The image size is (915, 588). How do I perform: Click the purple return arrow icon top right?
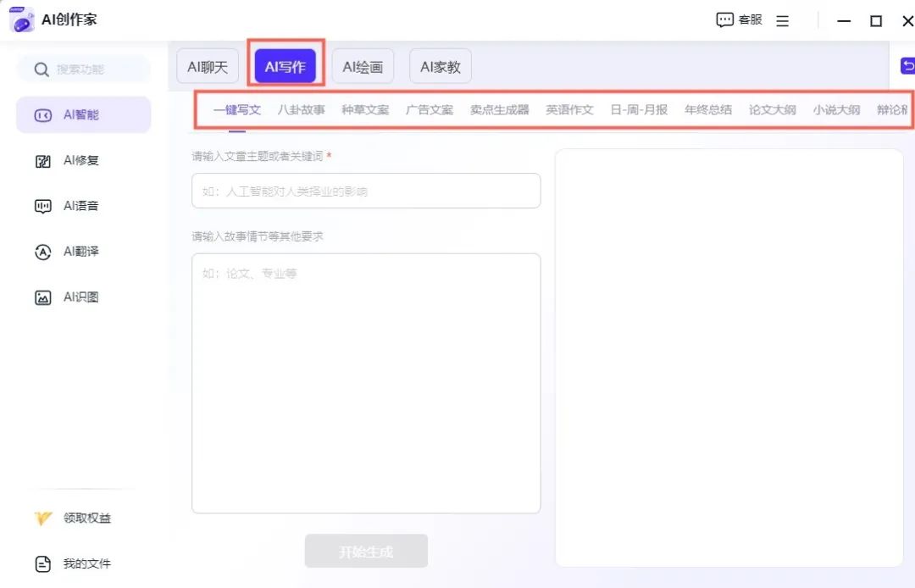(x=907, y=65)
